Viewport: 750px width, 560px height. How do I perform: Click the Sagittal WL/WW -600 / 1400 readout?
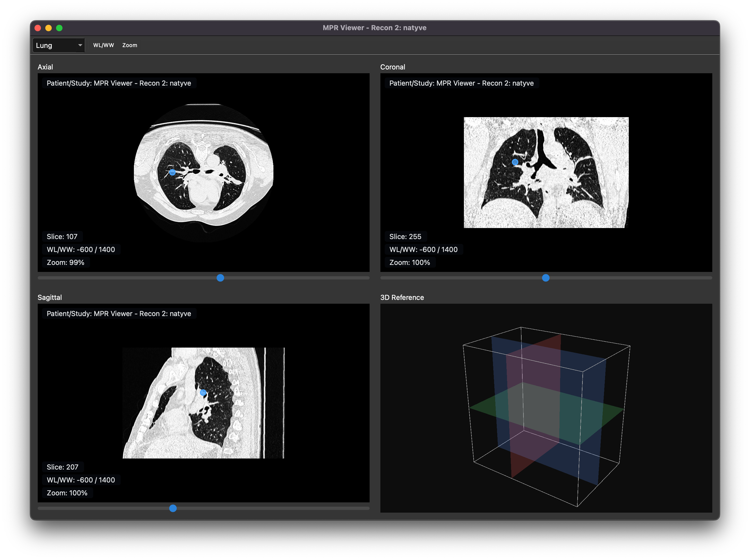click(81, 480)
